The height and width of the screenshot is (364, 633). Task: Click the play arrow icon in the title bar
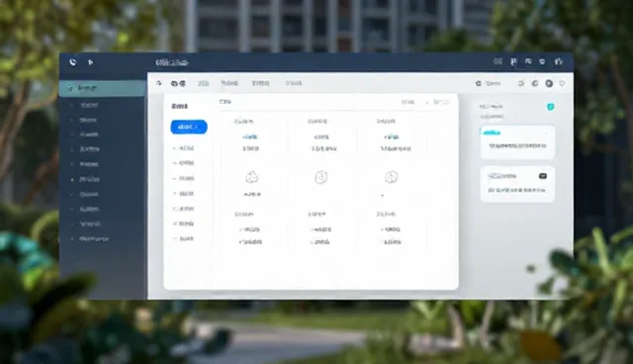(x=90, y=62)
